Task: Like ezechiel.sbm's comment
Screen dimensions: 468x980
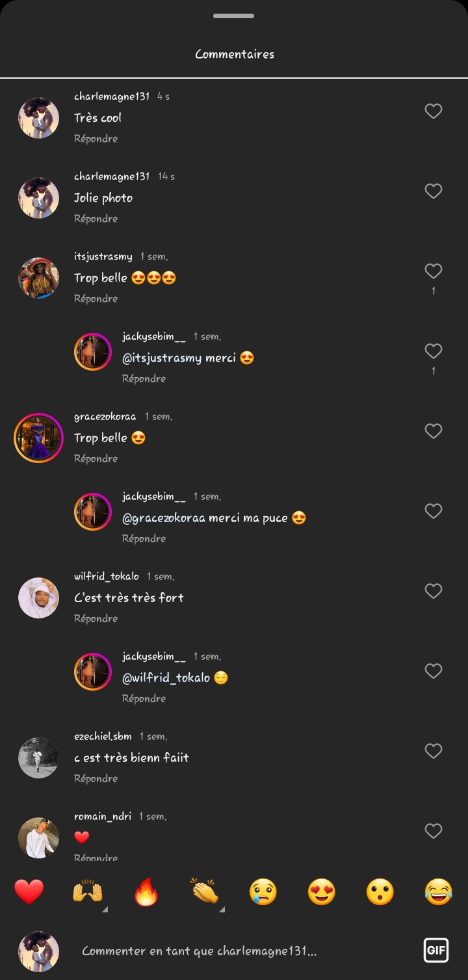Action: [x=434, y=751]
